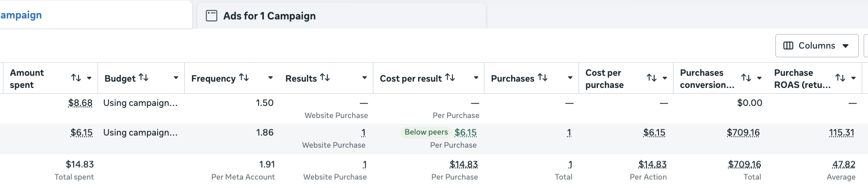This screenshot has width=868, height=188.
Task: Click $0.00 conversion value in first row
Action: pyautogui.click(x=750, y=103)
